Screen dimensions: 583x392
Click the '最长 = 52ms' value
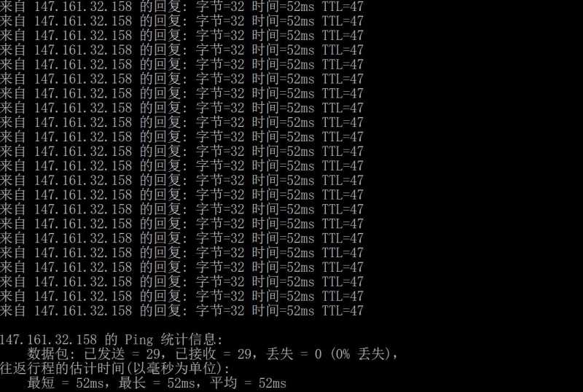tap(156, 383)
